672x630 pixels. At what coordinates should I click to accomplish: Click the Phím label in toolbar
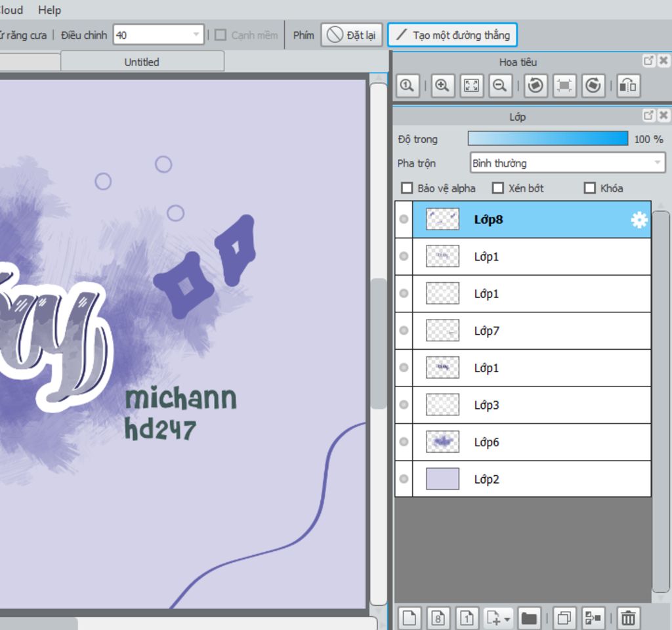coord(303,35)
